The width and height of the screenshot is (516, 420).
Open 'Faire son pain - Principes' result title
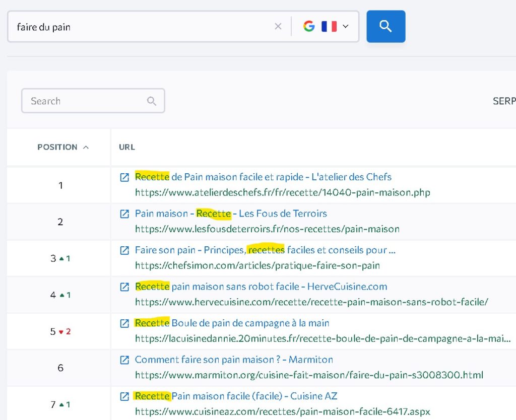pyautogui.click(x=265, y=250)
